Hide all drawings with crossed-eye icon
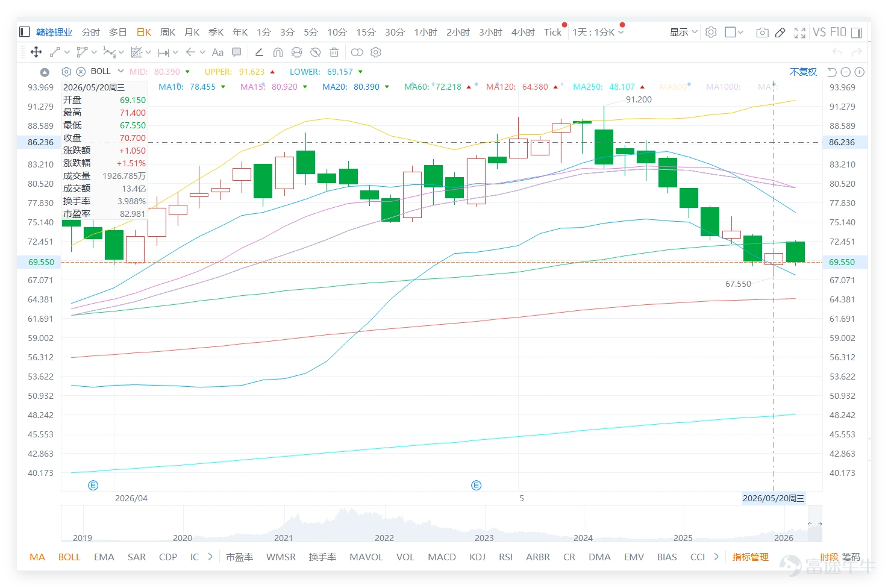888x588 pixels. click(x=315, y=52)
